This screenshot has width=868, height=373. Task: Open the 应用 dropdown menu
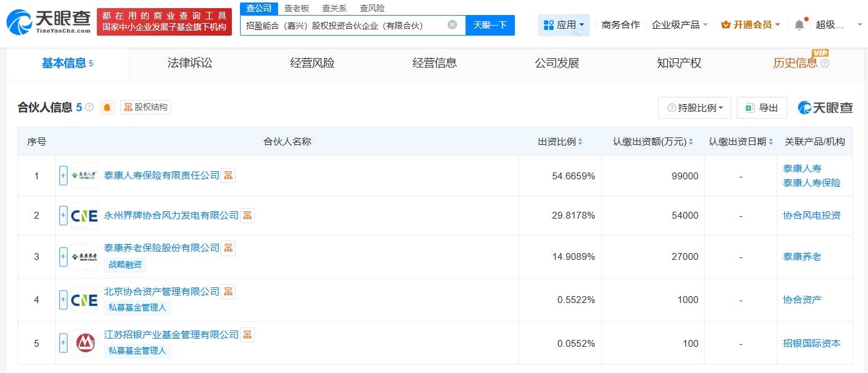pos(564,25)
